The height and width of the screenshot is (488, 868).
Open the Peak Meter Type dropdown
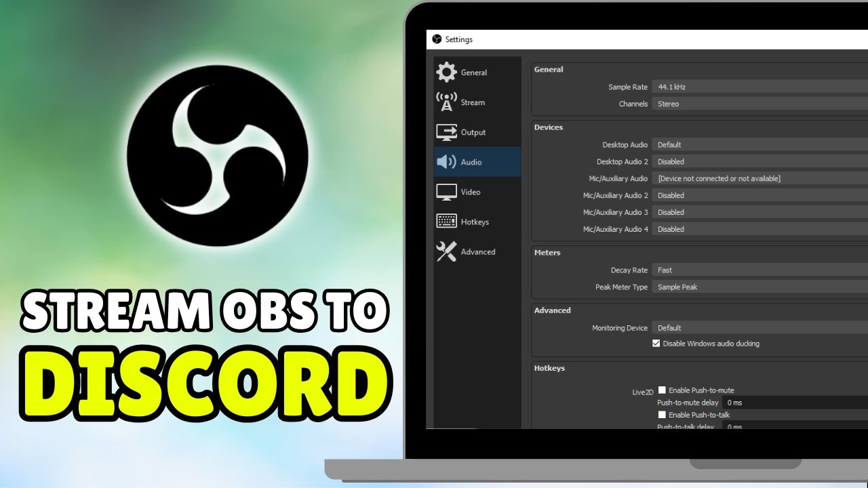[x=759, y=287]
